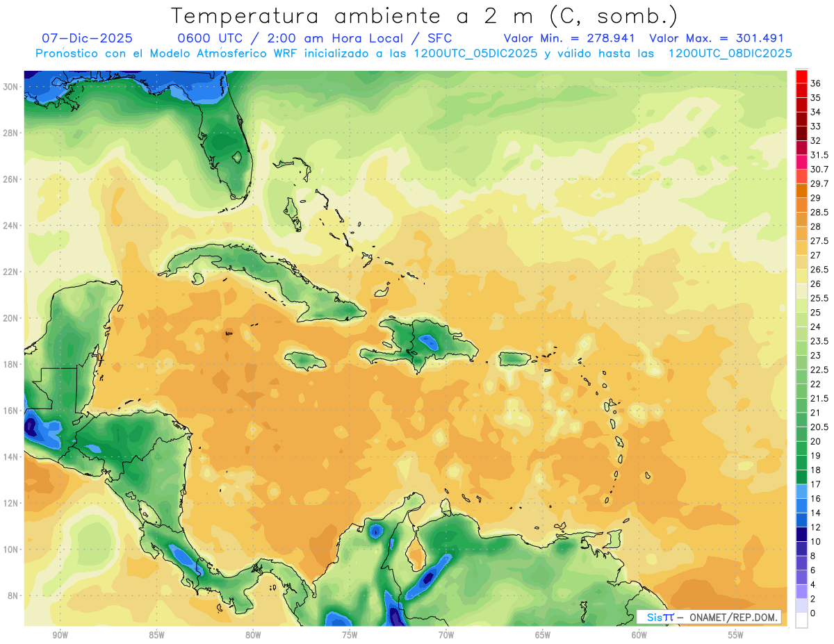Click longitude axis label '65W'
Viewport: 834px width, 644px height.
(543, 635)
